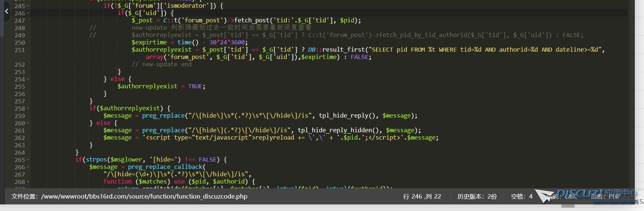Fold the function closure at line 268
Screen dimensions: 644x211
click(x=28, y=182)
